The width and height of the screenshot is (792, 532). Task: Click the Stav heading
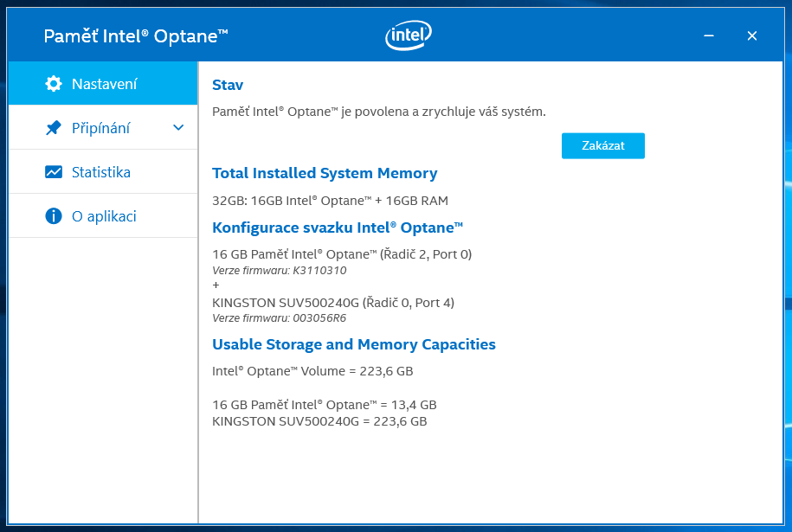click(228, 85)
